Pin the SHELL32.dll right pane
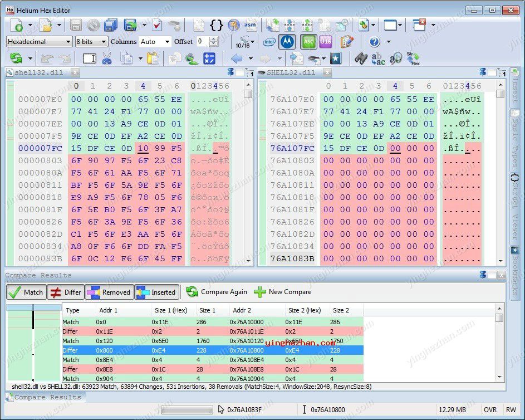525x420 pixels. [x=483, y=72]
